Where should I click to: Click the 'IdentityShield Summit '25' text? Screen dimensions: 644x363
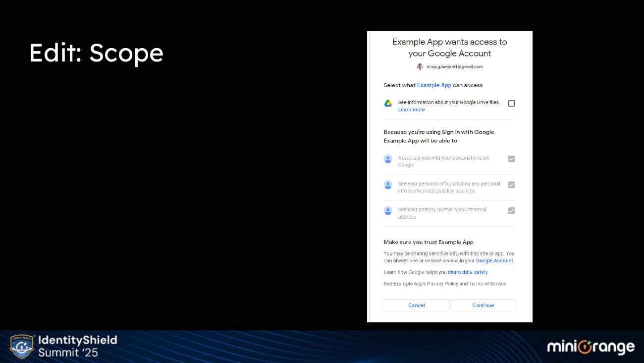77,346
